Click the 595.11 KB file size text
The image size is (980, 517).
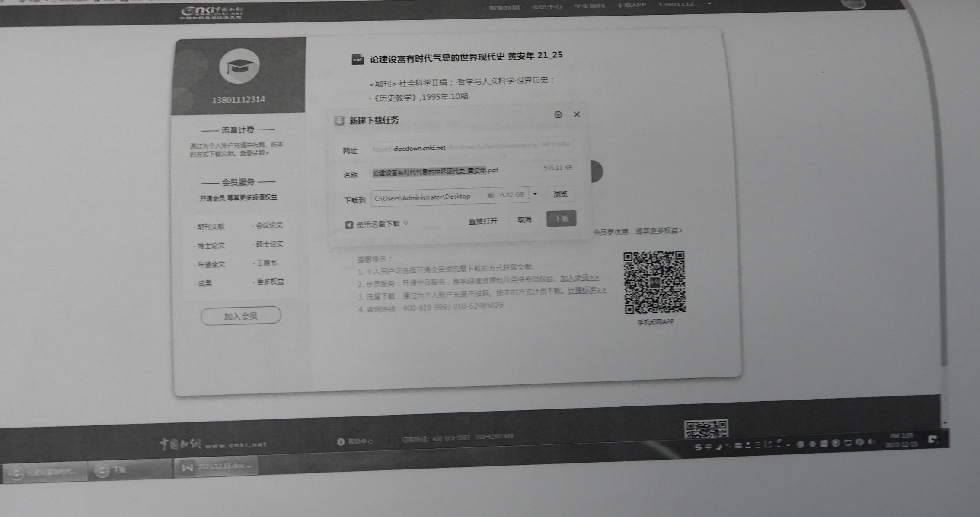[x=558, y=168]
